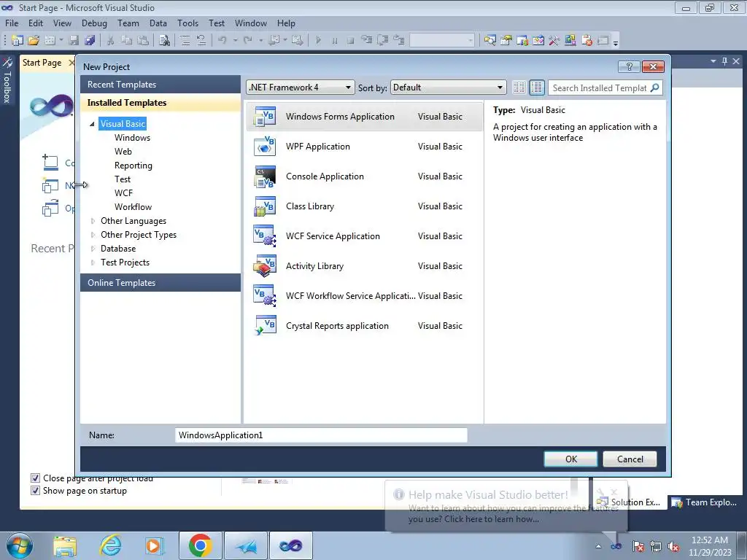Select the WCF Workflow Service Application icon
The width and height of the screenshot is (747, 560).
[x=265, y=296]
